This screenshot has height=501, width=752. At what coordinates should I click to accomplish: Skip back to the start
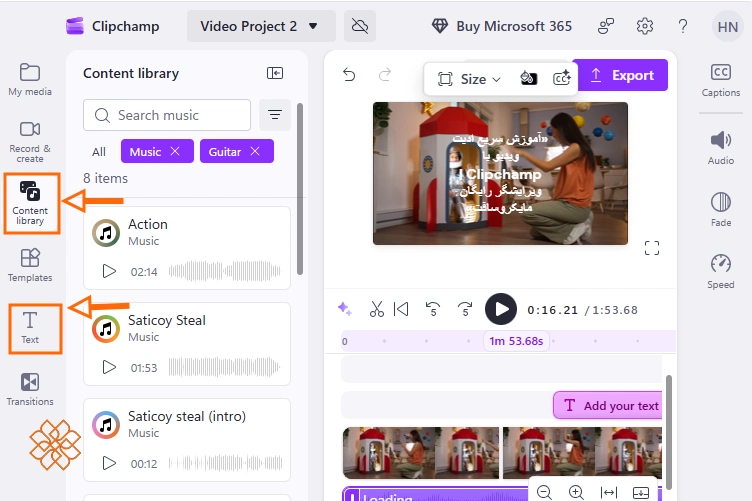click(x=401, y=309)
